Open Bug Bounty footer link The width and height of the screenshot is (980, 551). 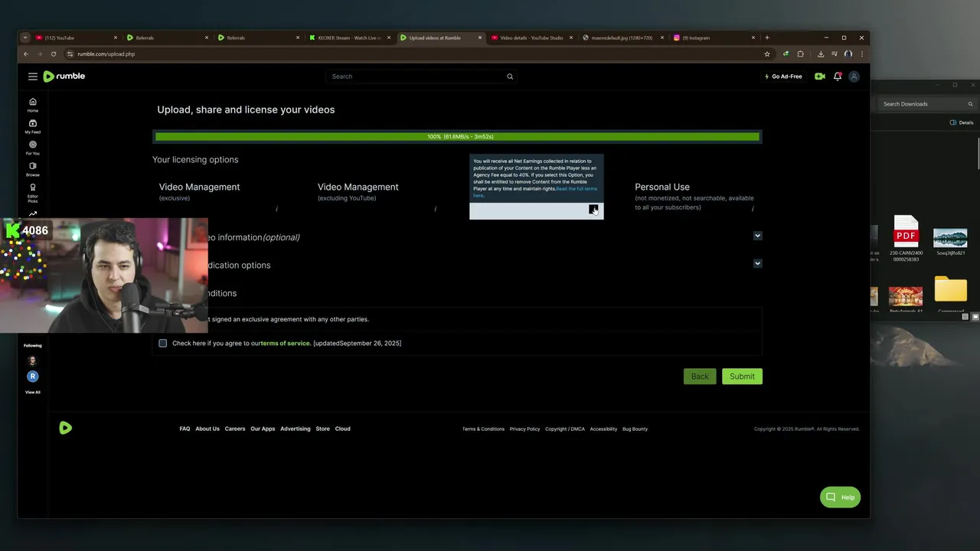pos(635,429)
